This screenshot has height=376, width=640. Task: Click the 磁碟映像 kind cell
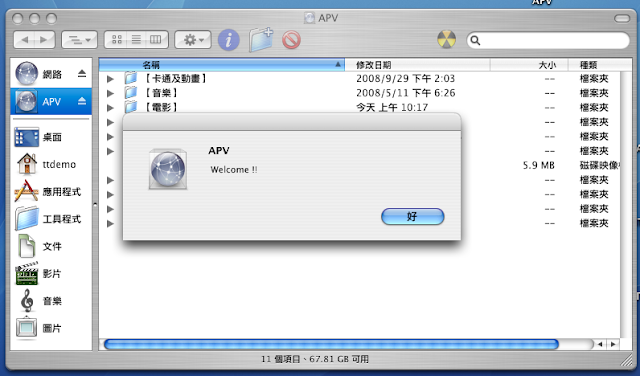[599, 165]
